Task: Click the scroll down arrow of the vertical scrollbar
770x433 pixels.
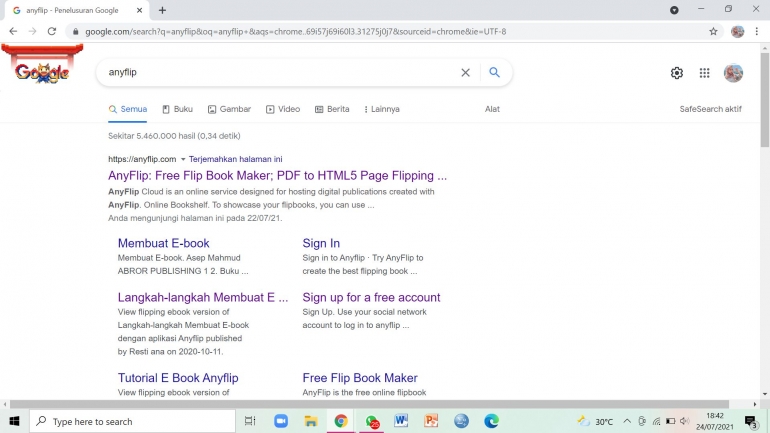Action: point(765,394)
